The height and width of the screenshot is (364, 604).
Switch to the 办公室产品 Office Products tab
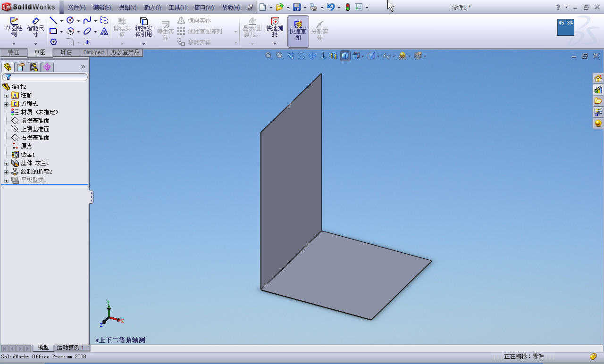click(x=126, y=52)
